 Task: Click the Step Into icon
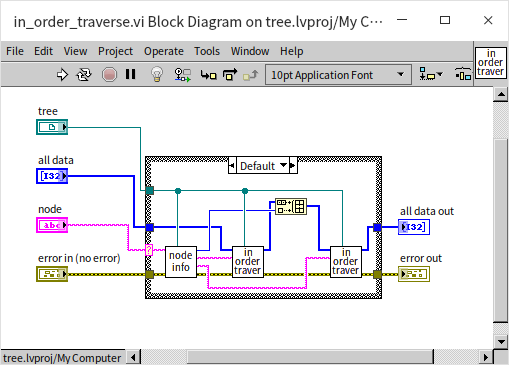click(208, 75)
